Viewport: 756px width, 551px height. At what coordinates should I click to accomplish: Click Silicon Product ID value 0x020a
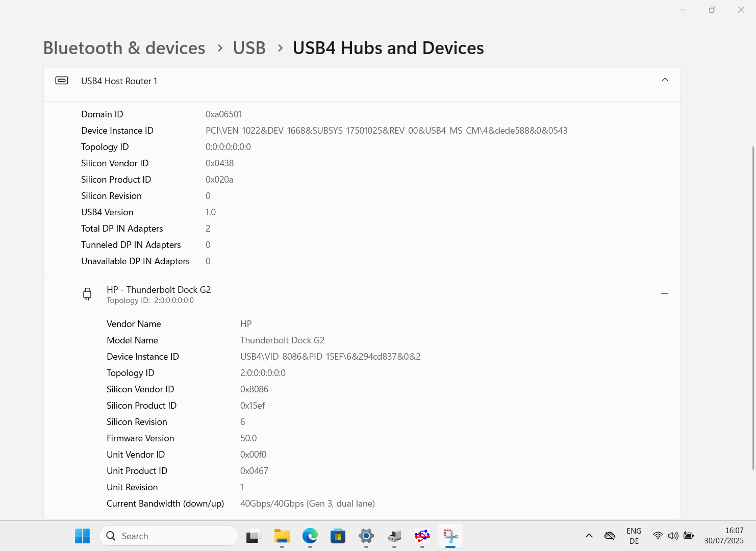pyautogui.click(x=219, y=180)
